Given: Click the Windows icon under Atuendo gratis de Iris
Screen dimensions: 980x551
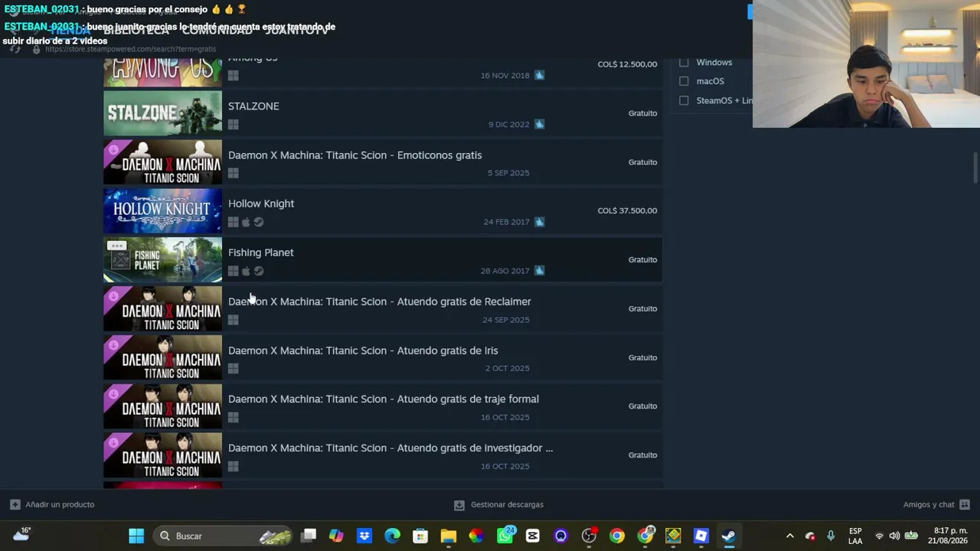Looking at the screenshot, I should [x=234, y=368].
